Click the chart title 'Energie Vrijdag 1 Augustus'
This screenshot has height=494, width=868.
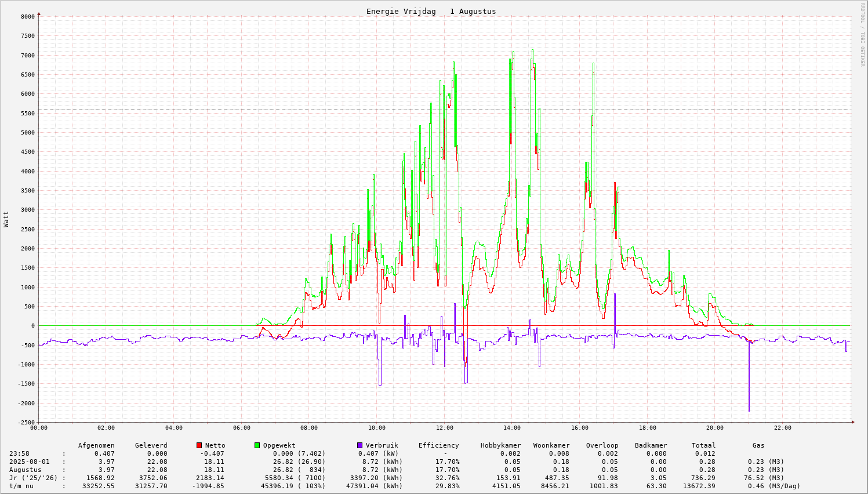(x=431, y=12)
